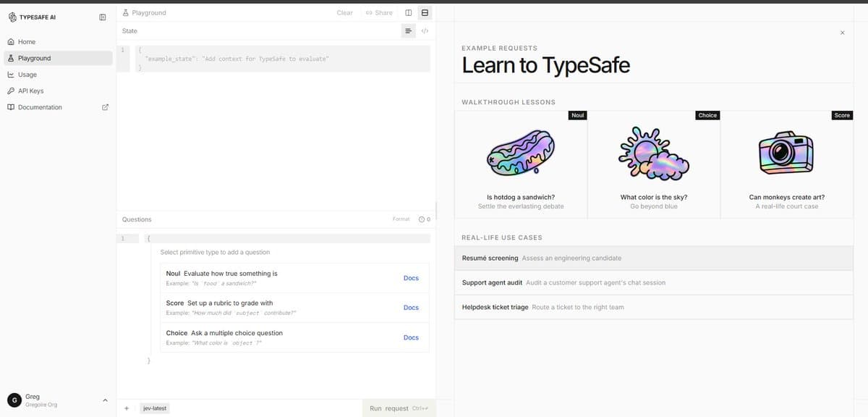Click the external link icon beside Documentation
Image resolution: width=868 pixels, height=417 pixels.
[104, 107]
